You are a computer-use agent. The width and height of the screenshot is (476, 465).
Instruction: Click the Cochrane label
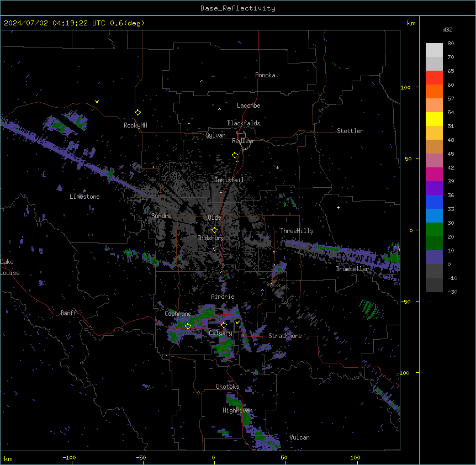pyautogui.click(x=178, y=314)
